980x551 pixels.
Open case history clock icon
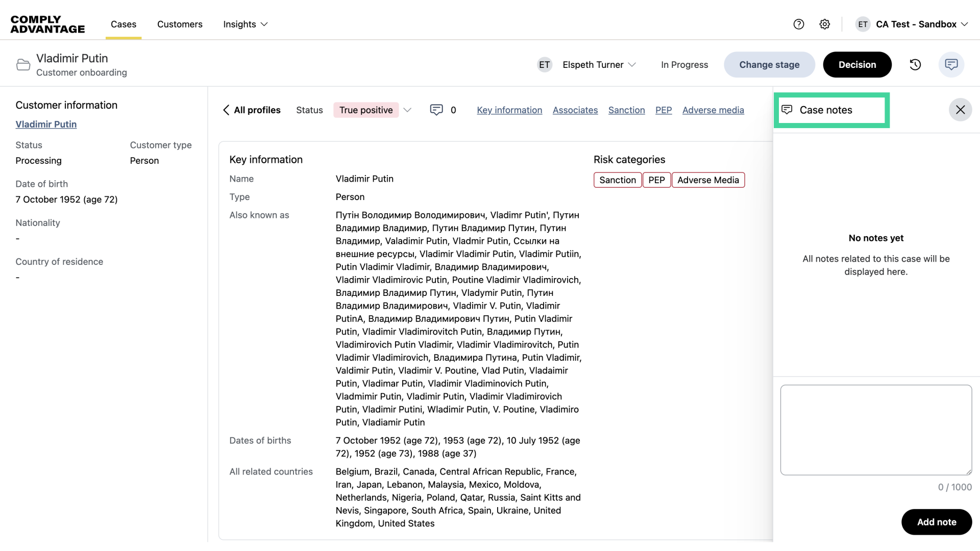[915, 65]
